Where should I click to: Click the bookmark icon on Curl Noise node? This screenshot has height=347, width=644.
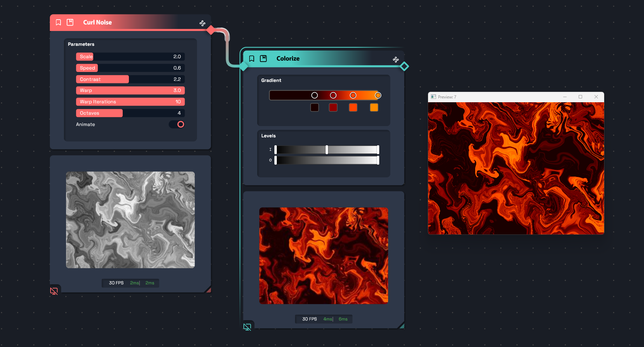[58, 22]
